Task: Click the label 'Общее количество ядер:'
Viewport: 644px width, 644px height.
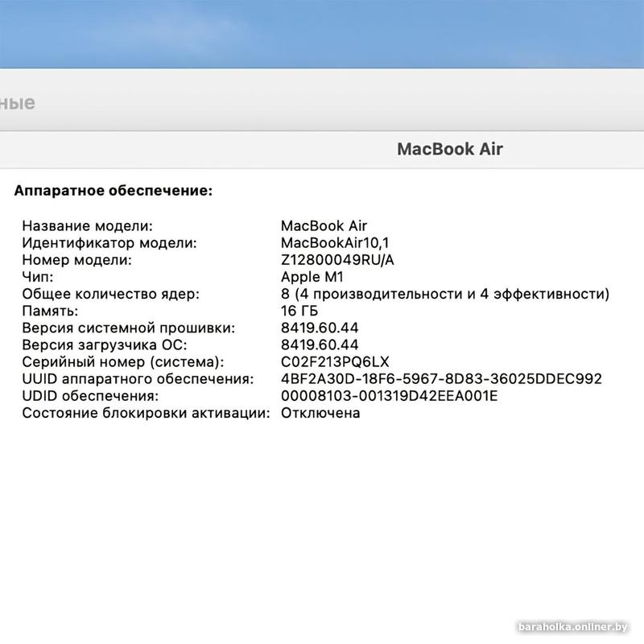Action: [x=111, y=294]
